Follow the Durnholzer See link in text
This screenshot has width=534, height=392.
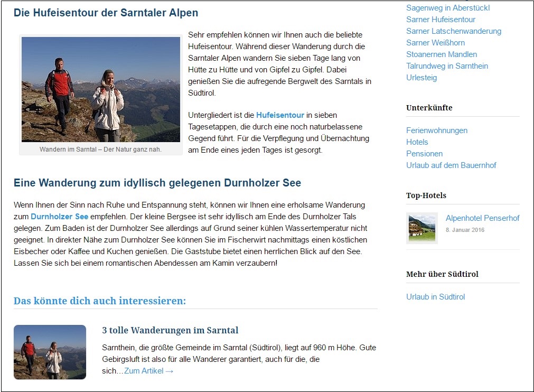point(59,217)
